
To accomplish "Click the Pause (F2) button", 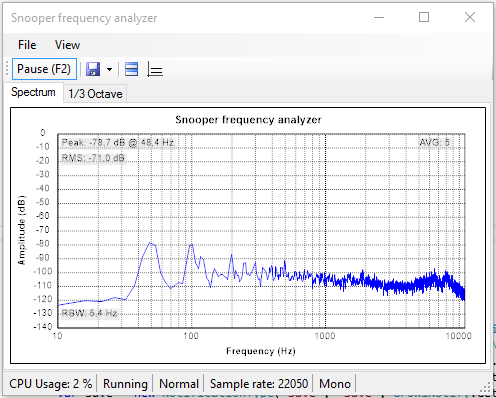I will click(x=44, y=69).
